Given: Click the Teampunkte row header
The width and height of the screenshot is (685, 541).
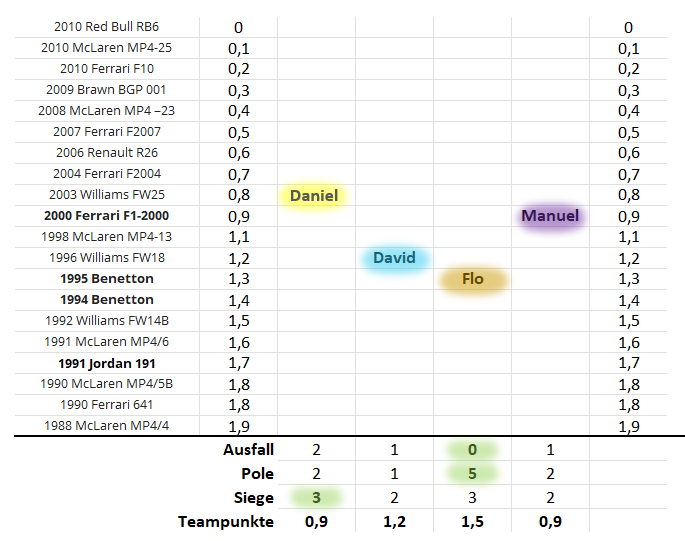Looking at the screenshot, I should 226,521.
